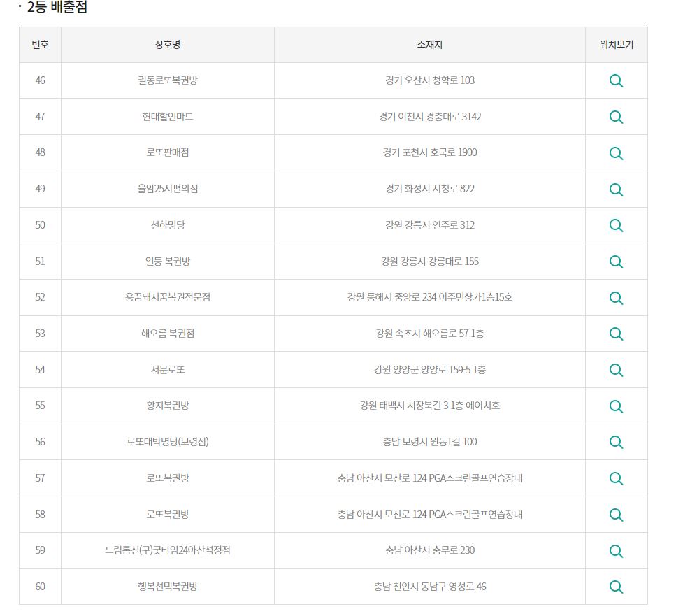Select row number 50
Image resolution: width=683 pixels, height=616 pixels.
point(40,224)
